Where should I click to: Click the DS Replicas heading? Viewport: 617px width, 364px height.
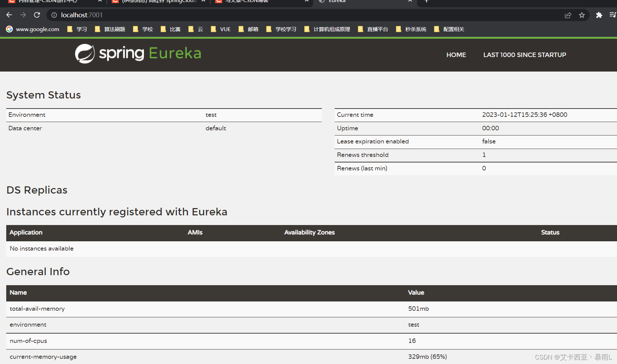(37, 190)
